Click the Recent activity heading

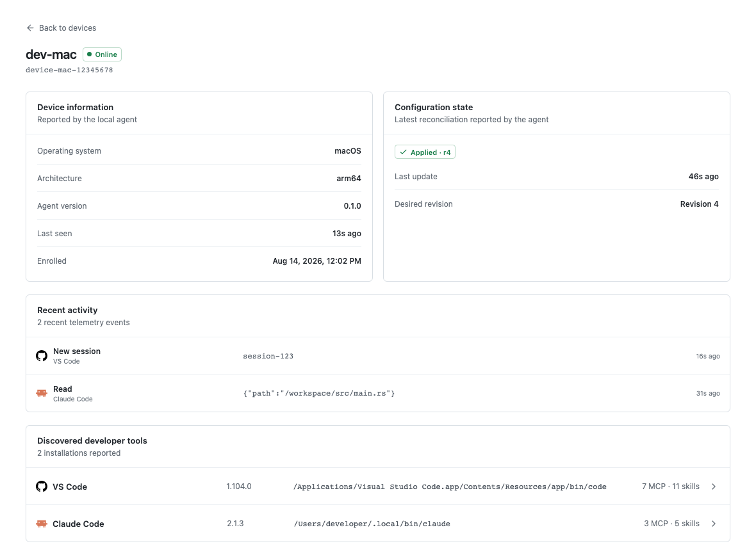(x=67, y=310)
